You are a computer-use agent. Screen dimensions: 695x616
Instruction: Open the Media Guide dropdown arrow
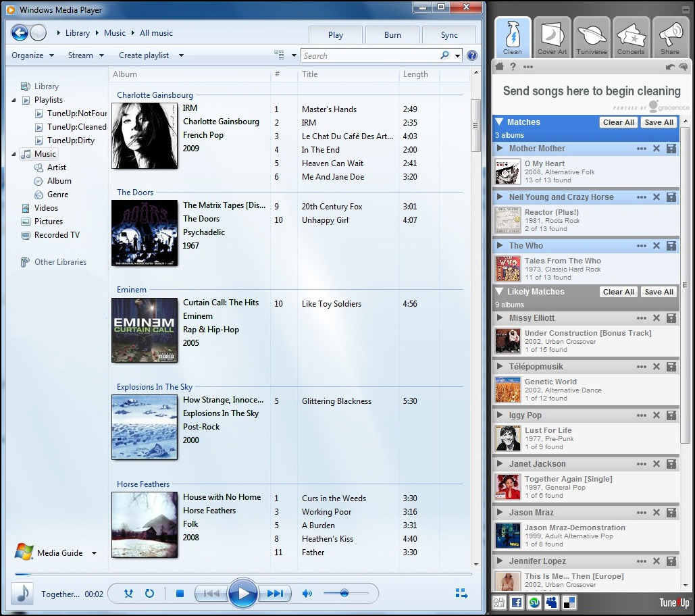tap(94, 553)
